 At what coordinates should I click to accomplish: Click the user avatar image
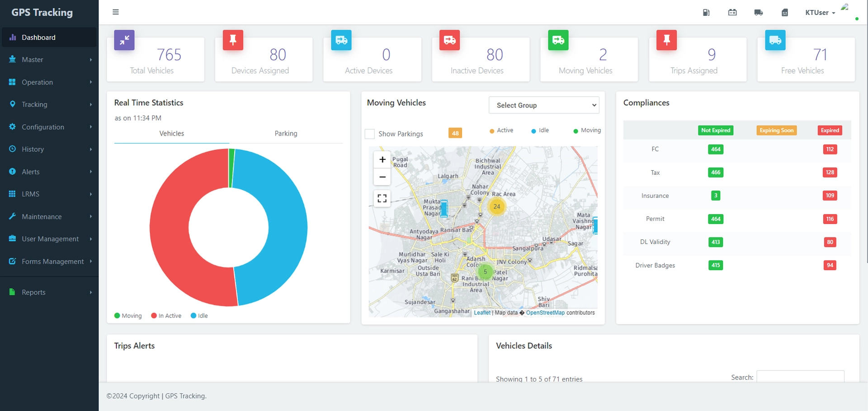[x=844, y=7]
